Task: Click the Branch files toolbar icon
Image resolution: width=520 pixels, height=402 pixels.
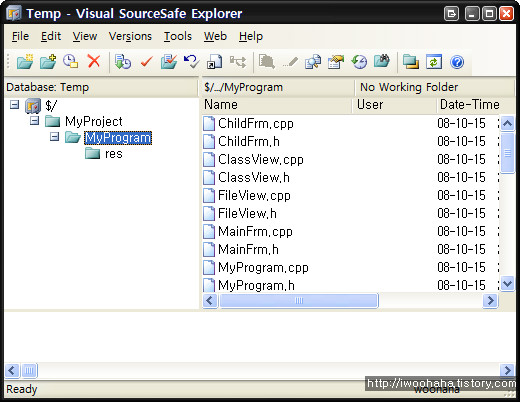Action: (238, 62)
